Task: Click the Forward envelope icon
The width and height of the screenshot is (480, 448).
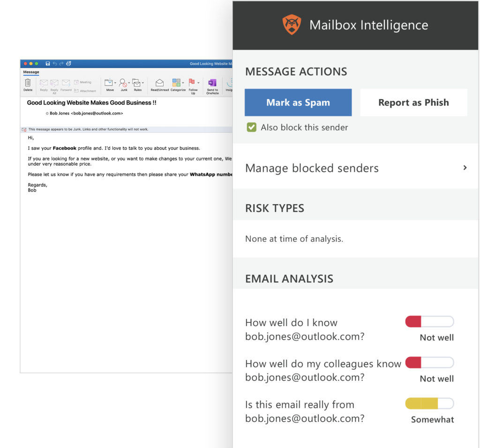Action: [66, 83]
